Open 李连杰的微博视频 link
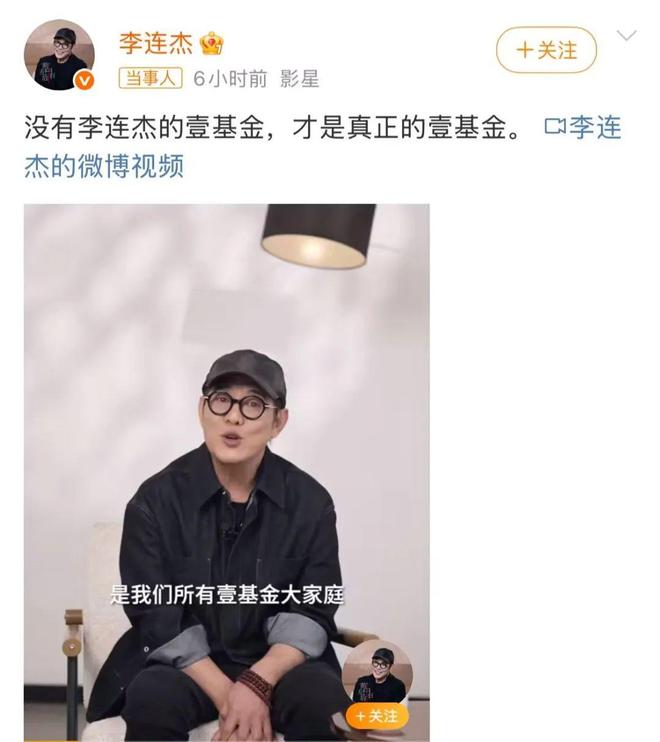660x742 pixels. (323, 147)
